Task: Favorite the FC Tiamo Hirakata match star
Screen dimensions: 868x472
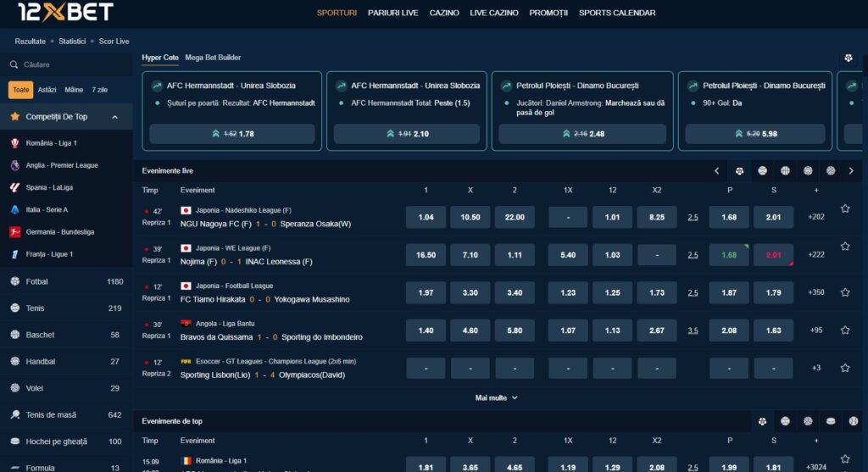Action: 845,292
